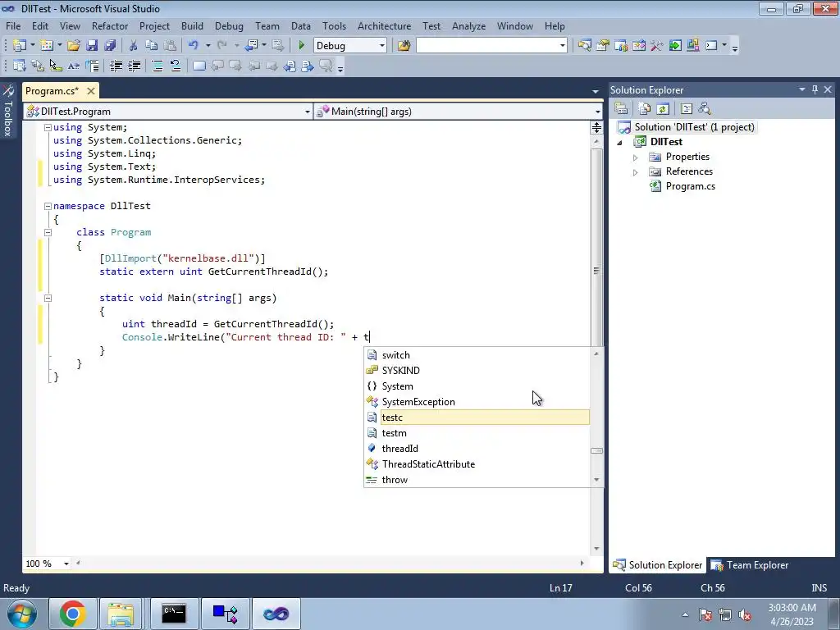This screenshot has width=840, height=630.
Task: Start debugging with the green play icon
Action: point(302,46)
